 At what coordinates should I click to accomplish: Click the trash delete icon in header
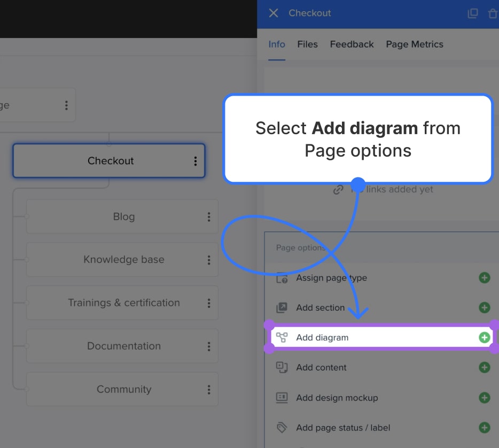click(493, 13)
